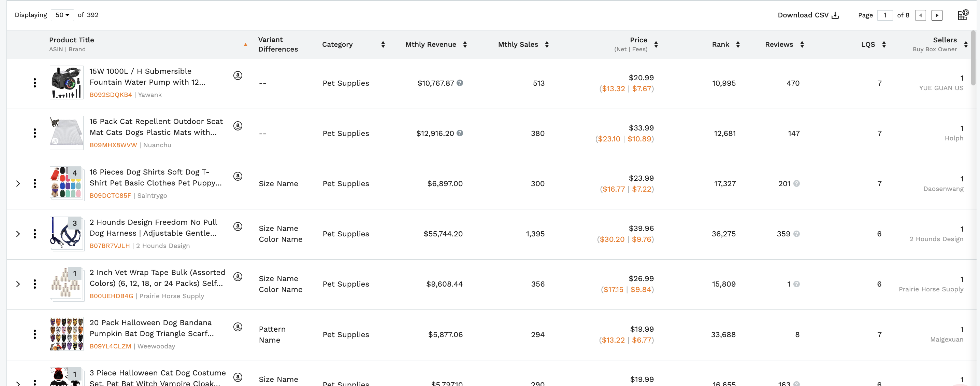Click the rank value 33,688
980x386 pixels.
(x=723, y=335)
